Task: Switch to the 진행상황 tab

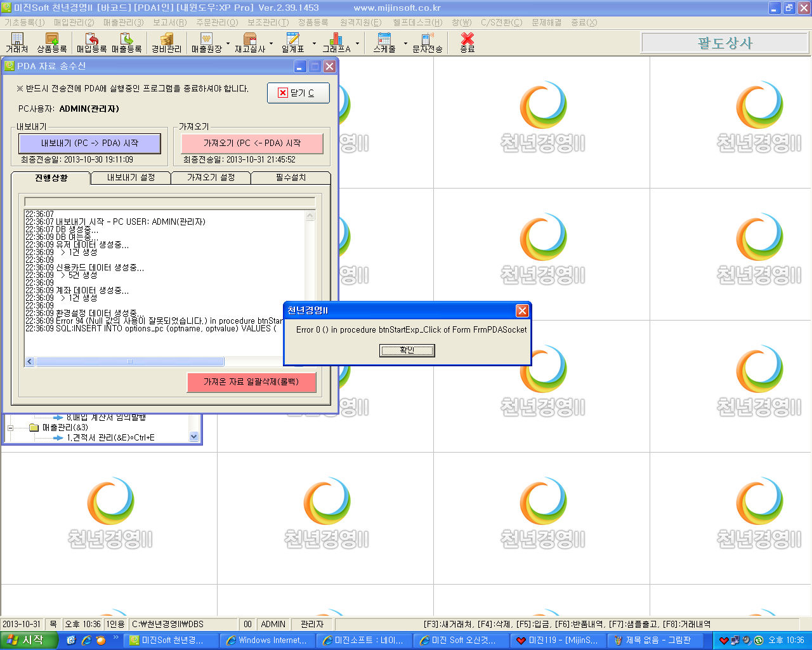Action: pyautogui.click(x=51, y=178)
